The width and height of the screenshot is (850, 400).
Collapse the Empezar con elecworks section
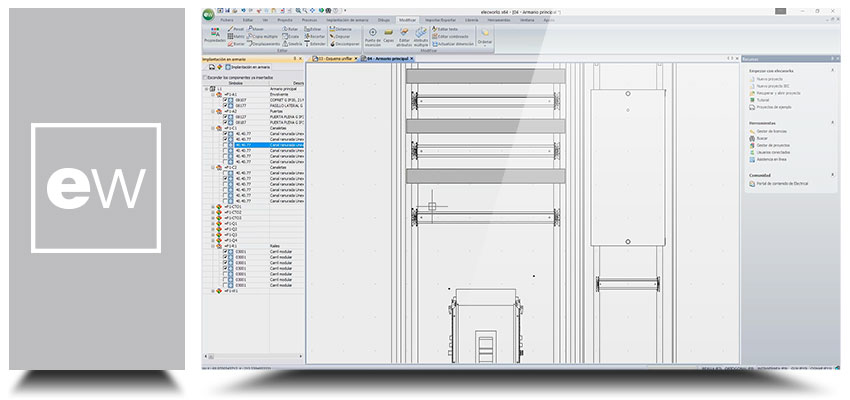point(833,70)
